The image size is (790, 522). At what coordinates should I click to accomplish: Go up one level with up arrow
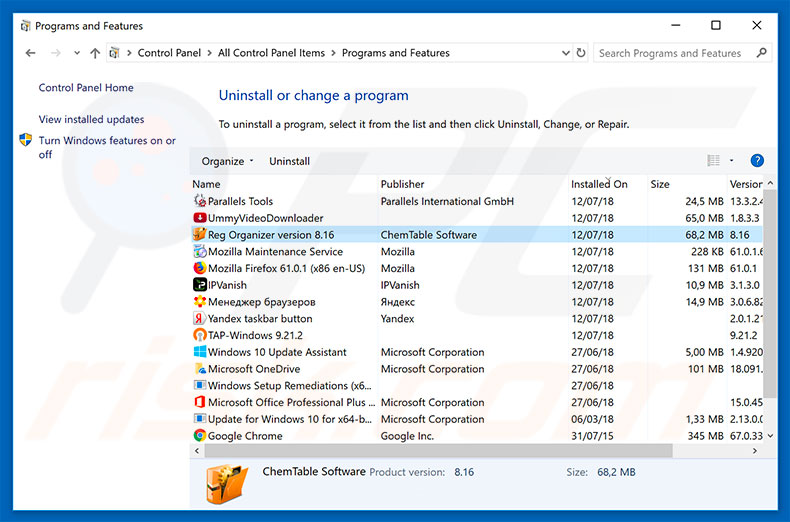coord(95,53)
